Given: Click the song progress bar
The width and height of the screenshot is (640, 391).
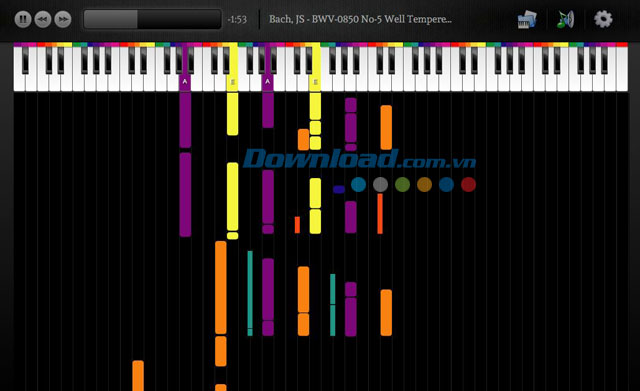Looking at the screenshot, I should [x=153, y=19].
